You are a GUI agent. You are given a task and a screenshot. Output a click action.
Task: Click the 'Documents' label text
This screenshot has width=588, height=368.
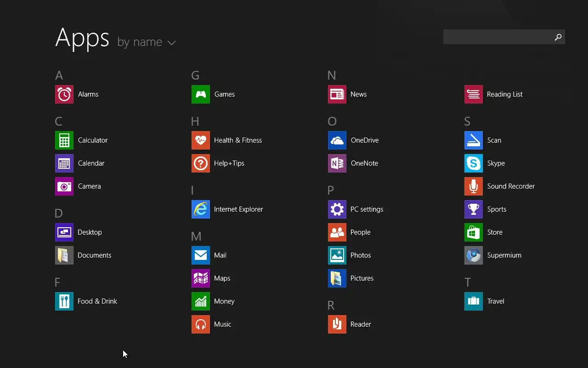95,255
